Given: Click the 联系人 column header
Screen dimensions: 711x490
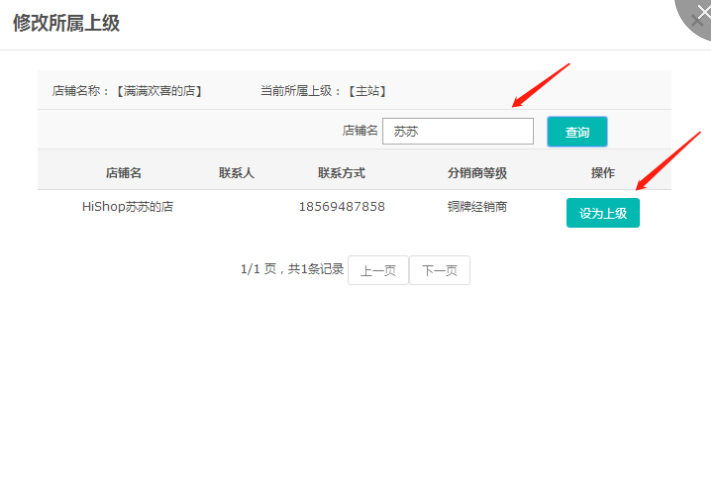Looking at the screenshot, I should click(x=236, y=173).
